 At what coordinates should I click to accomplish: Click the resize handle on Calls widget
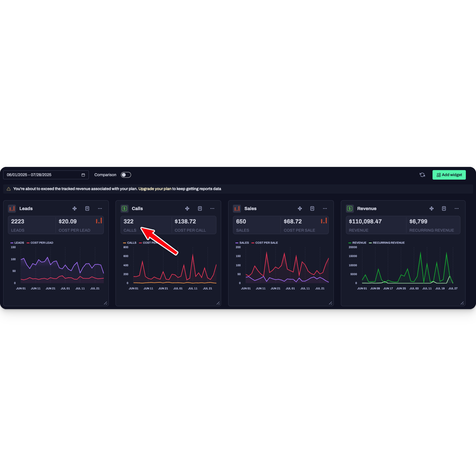(218, 303)
